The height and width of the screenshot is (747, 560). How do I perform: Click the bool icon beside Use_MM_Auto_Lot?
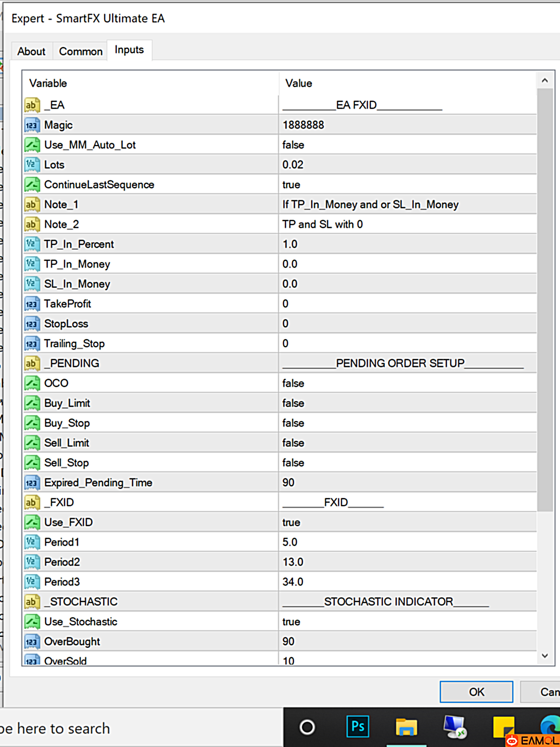32,145
